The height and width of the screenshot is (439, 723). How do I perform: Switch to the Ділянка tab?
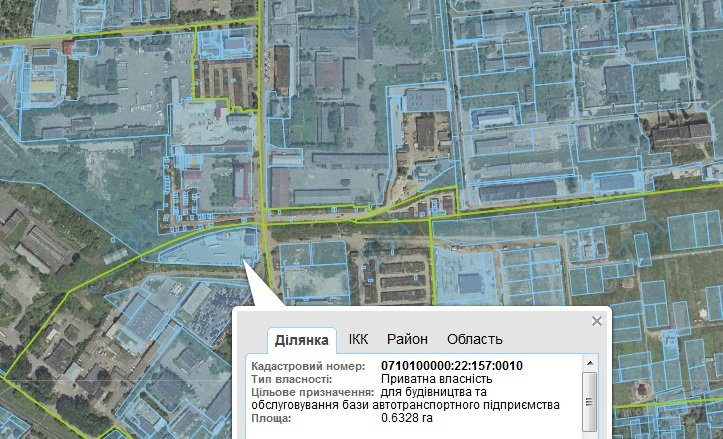click(x=301, y=340)
